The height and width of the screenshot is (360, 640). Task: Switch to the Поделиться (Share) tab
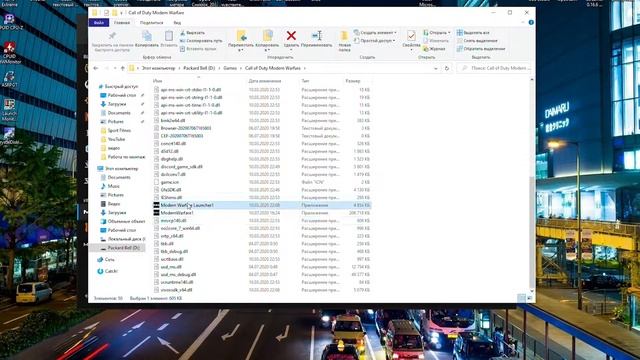pyautogui.click(x=151, y=23)
